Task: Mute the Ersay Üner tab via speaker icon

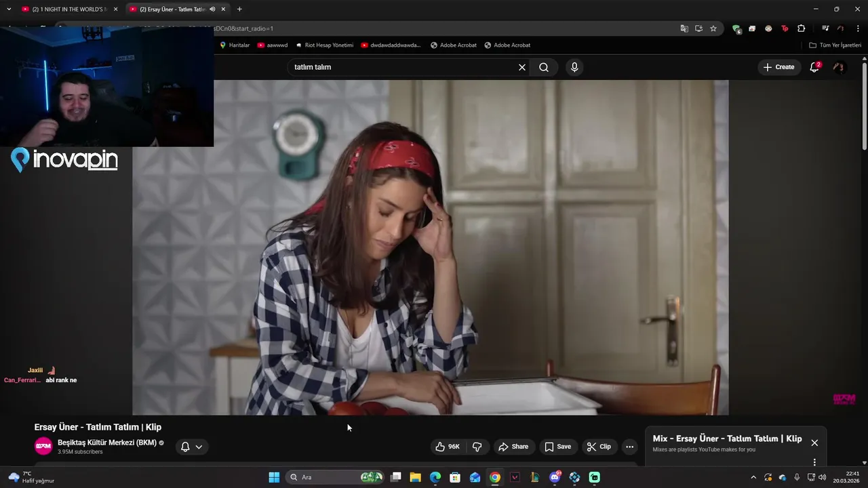Action: [212, 9]
